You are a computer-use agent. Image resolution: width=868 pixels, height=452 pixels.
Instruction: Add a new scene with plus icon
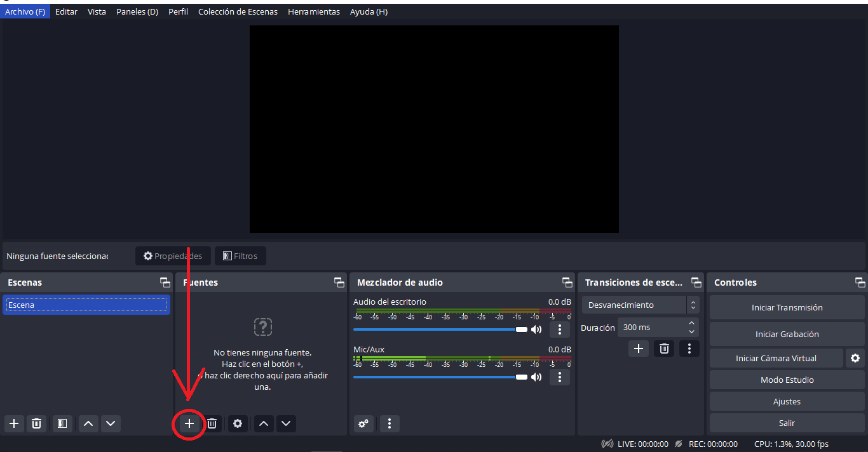[x=14, y=423]
